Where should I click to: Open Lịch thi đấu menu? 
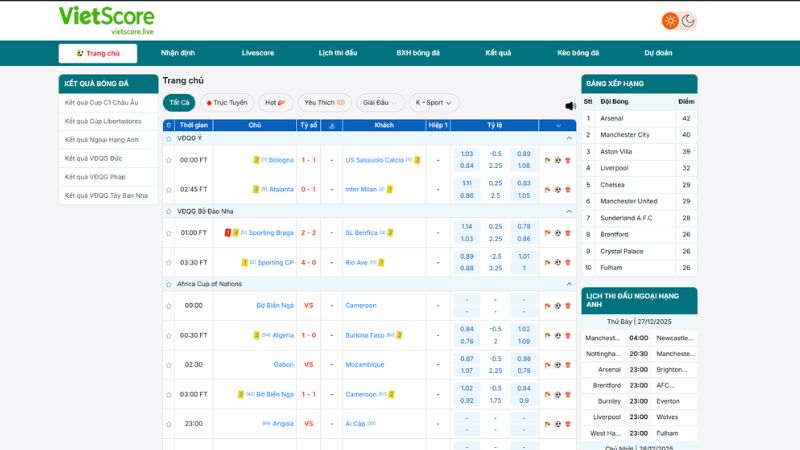[338, 53]
